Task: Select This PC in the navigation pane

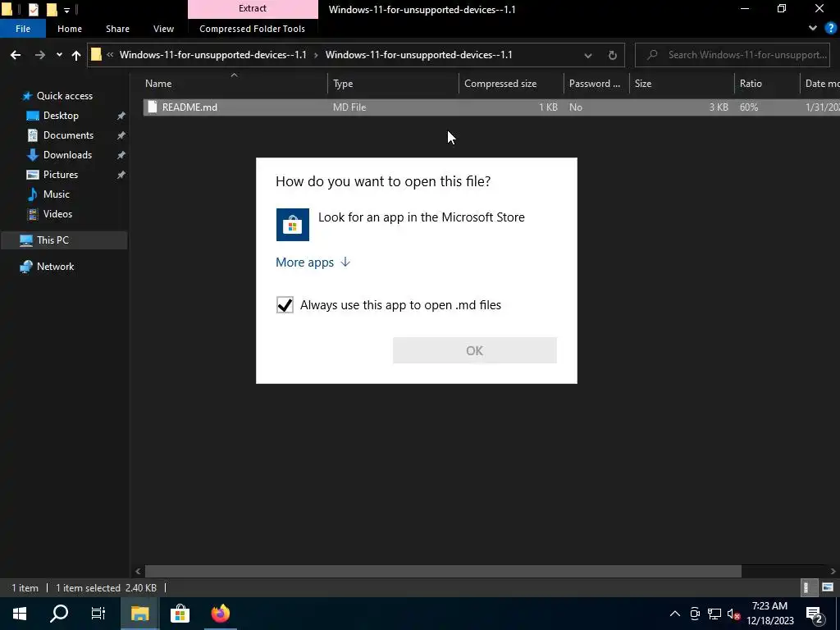Action: click(x=64, y=240)
